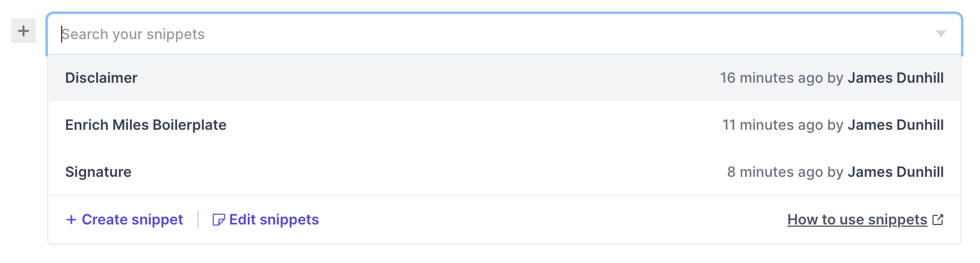Image resolution: width=980 pixels, height=263 pixels.
Task: Click James Dunhill on the Enrich Miles row
Action: point(896,125)
